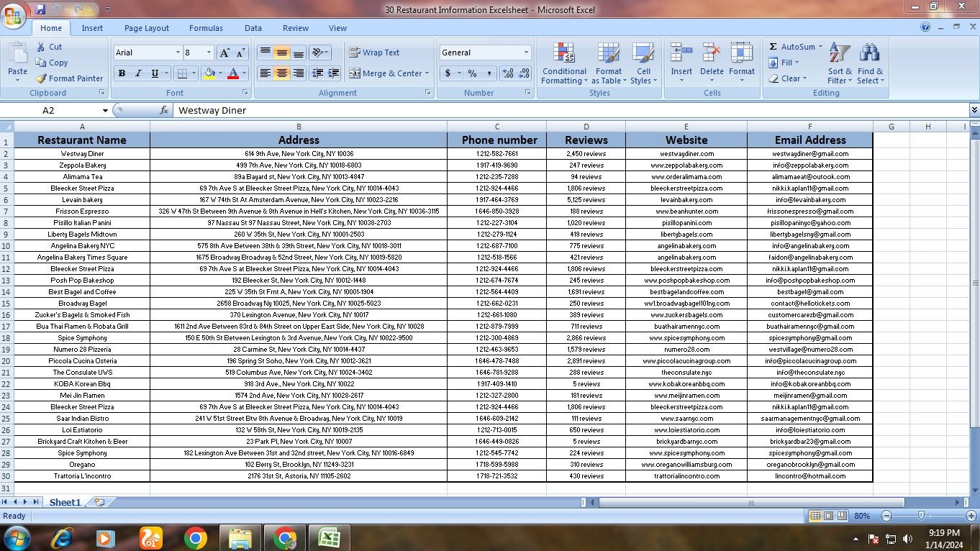Increase font size with Grow Font icon
The image size is (980, 551).
coord(224,53)
